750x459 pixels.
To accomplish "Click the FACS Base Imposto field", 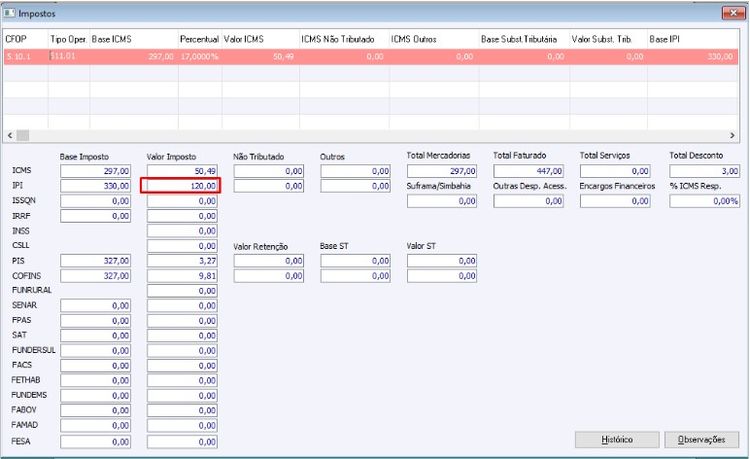I will point(96,366).
